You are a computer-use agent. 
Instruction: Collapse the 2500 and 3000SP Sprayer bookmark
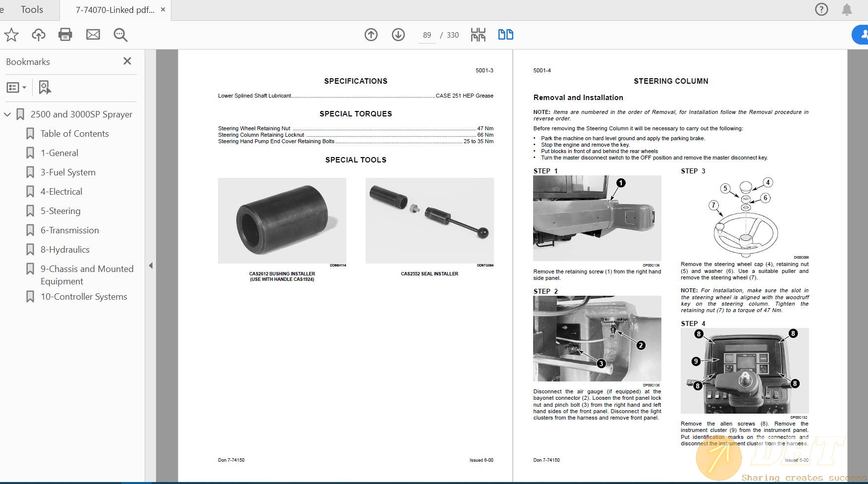pyautogui.click(x=7, y=114)
